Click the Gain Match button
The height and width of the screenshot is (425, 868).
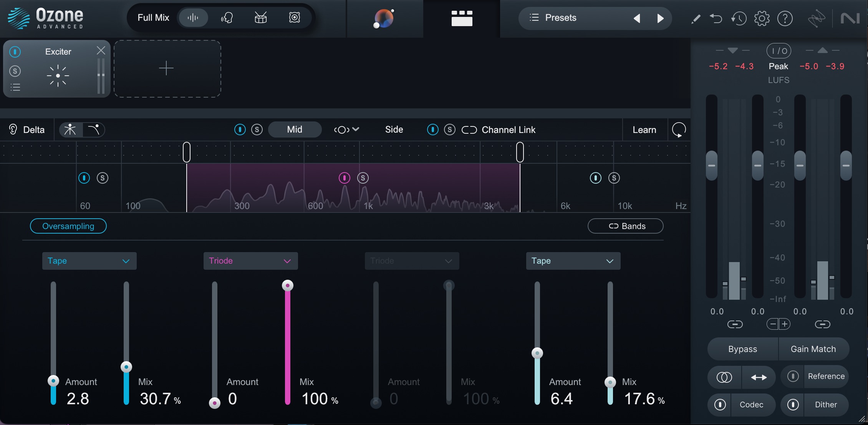(813, 349)
